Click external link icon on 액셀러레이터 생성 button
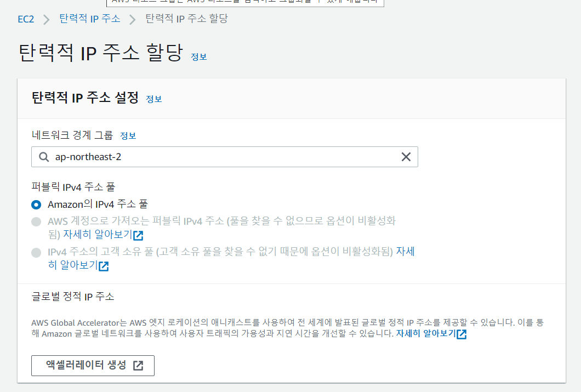581x392 pixels. tap(138, 365)
